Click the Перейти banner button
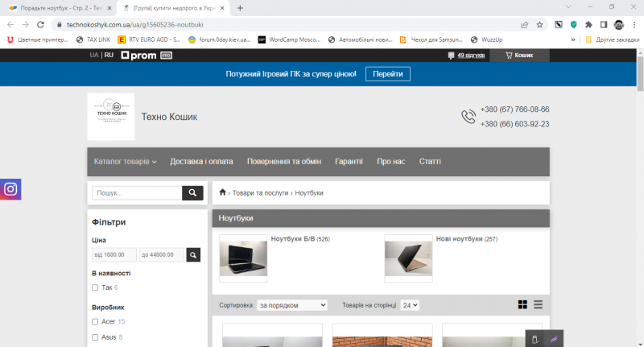Viewport: 644px width, 347px height. (x=388, y=74)
